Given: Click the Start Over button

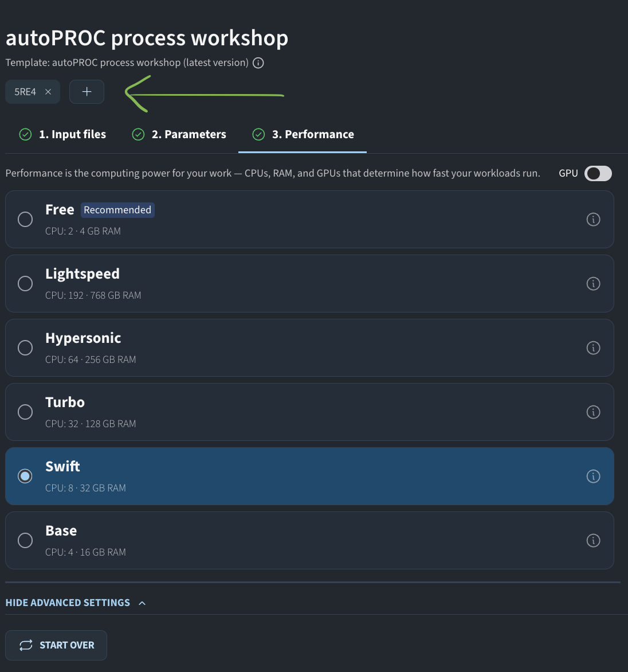Looking at the screenshot, I should coord(56,646).
